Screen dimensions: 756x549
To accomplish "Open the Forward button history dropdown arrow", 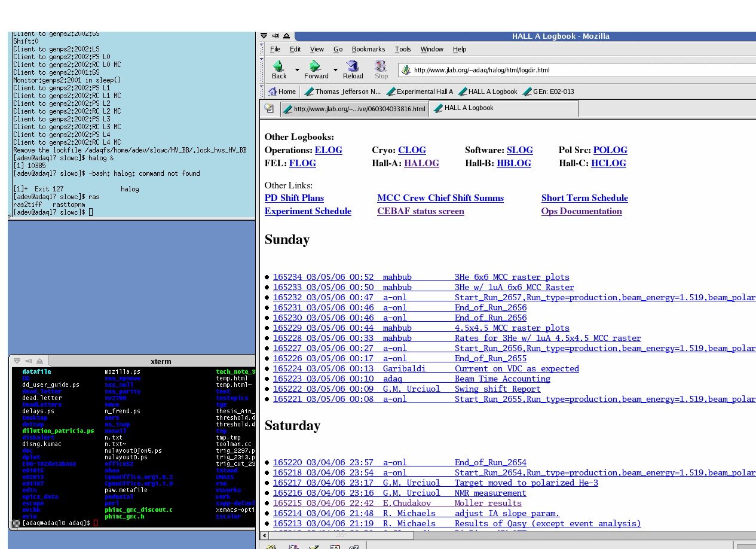I will (x=335, y=70).
